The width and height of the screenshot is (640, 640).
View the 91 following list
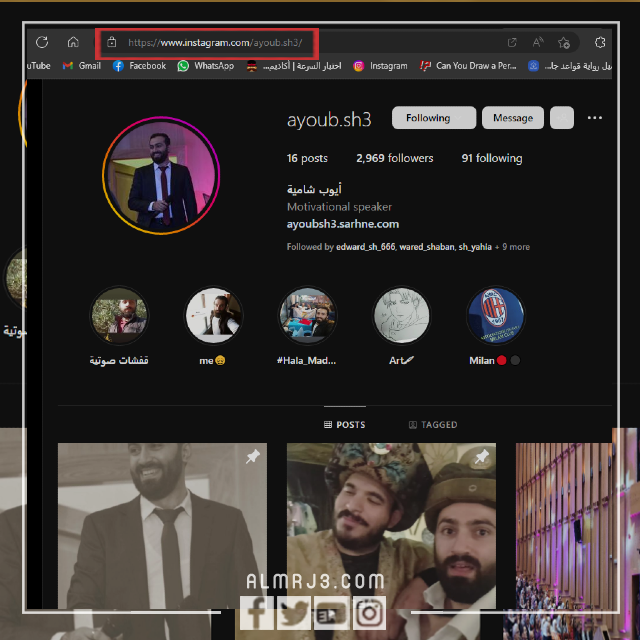pos(492,158)
